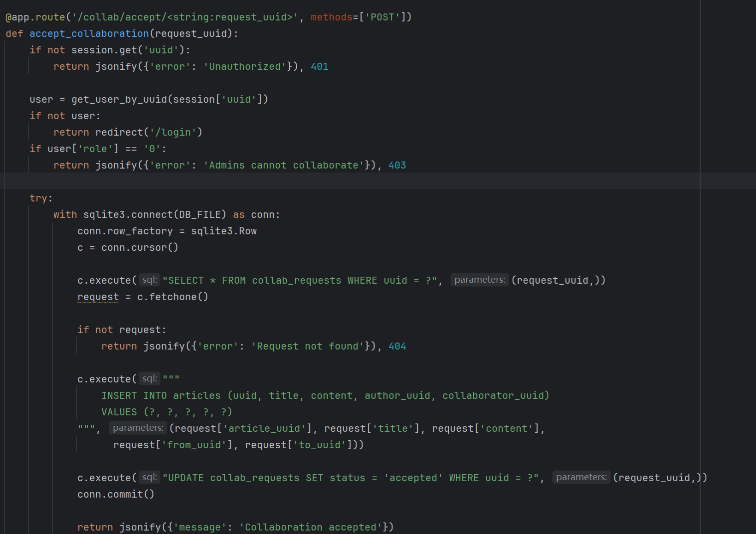This screenshot has width=756, height=534.
Task: Click the methods keyword argument in the route
Action: [x=331, y=17]
